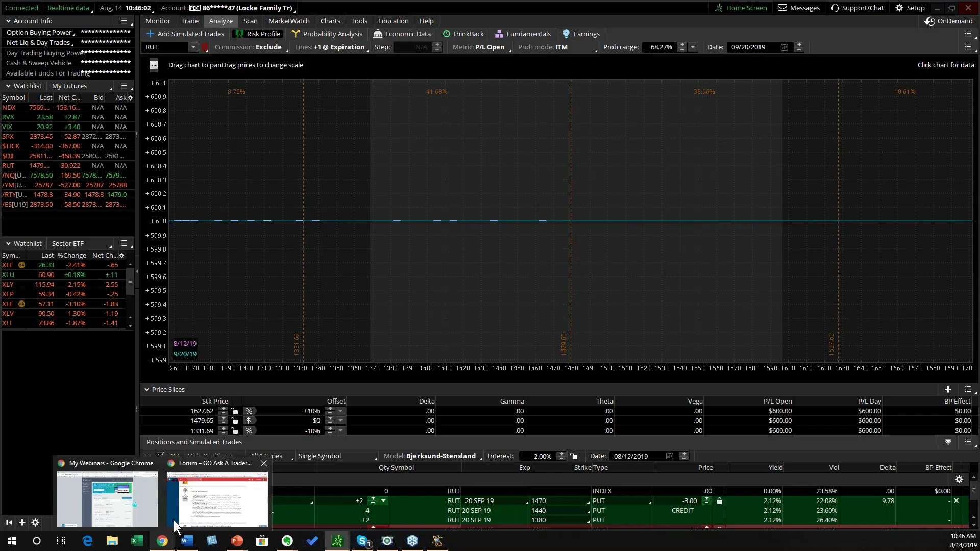
Task: Collapse the Account Info gadget
Action: (8, 21)
